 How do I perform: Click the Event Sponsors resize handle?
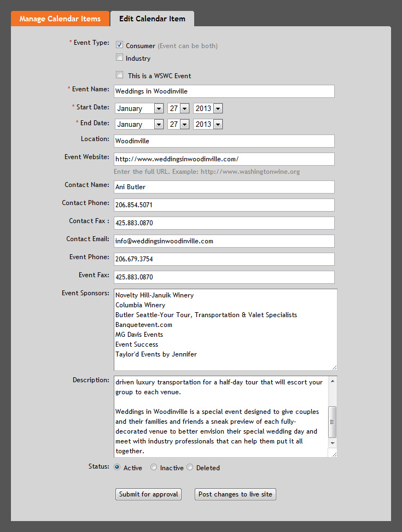[334, 368]
